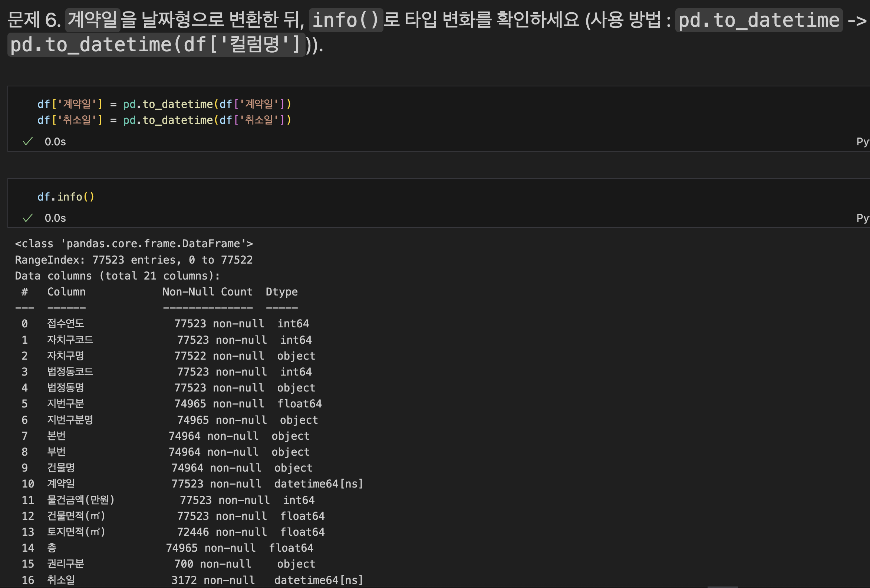Click the Dtype column header in the output
Screen dimensions: 870x588
pyautogui.click(x=281, y=292)
